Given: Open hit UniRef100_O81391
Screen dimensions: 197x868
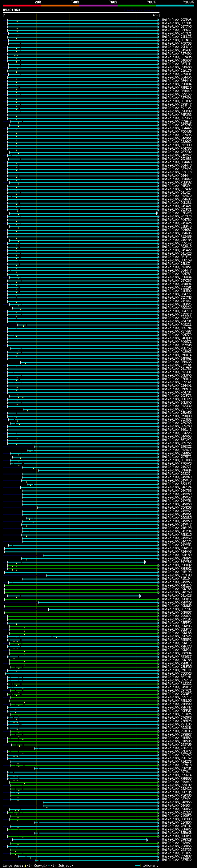Looking at the screenshot, I should (x=176, y=23).
